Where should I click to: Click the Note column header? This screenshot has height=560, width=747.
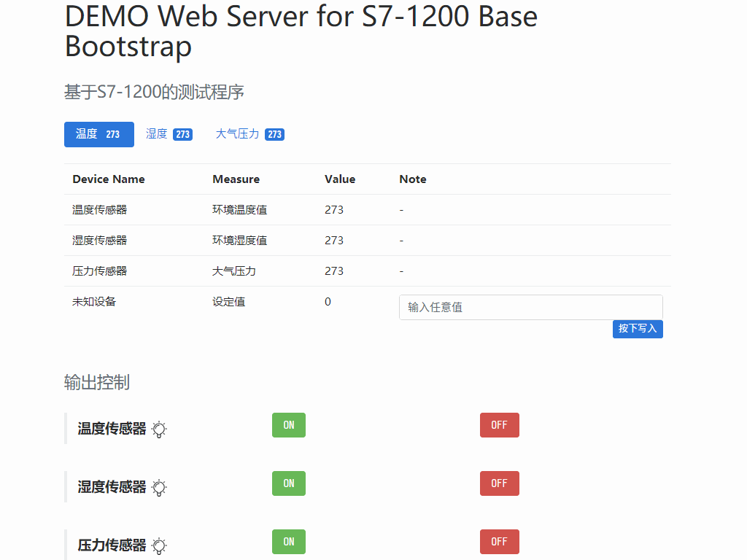pyautogui.click(x=413, y=179)
